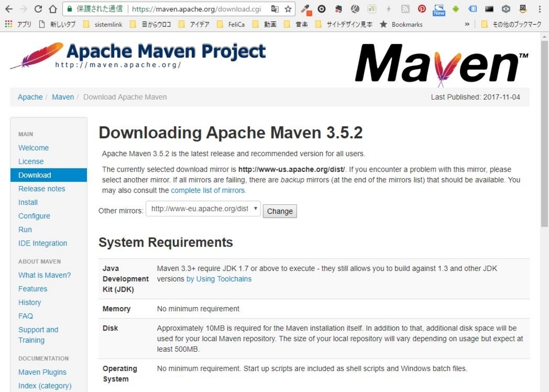
Task: Open the Bookmarks star entry in bookmarks bar
Action: click(401, 24)
